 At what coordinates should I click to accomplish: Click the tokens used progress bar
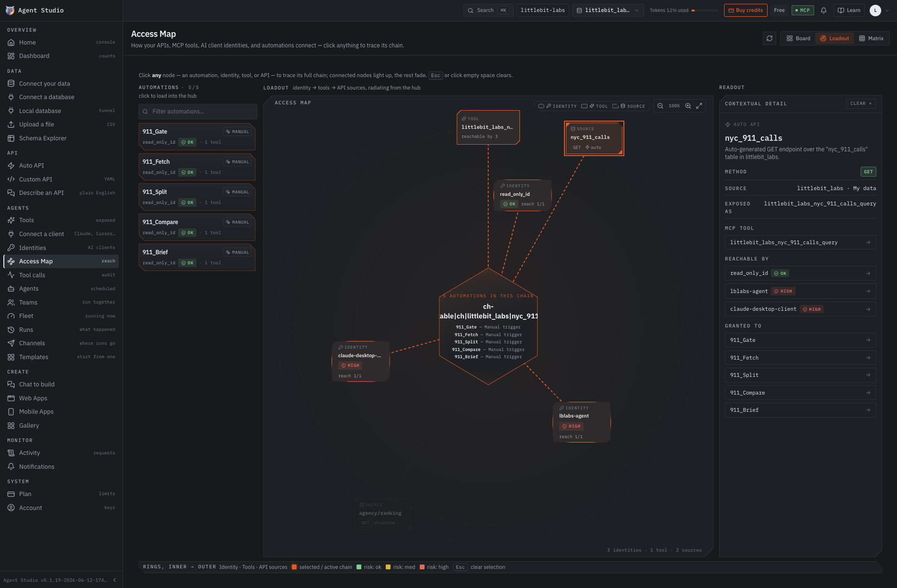click(x=705, y=10)
